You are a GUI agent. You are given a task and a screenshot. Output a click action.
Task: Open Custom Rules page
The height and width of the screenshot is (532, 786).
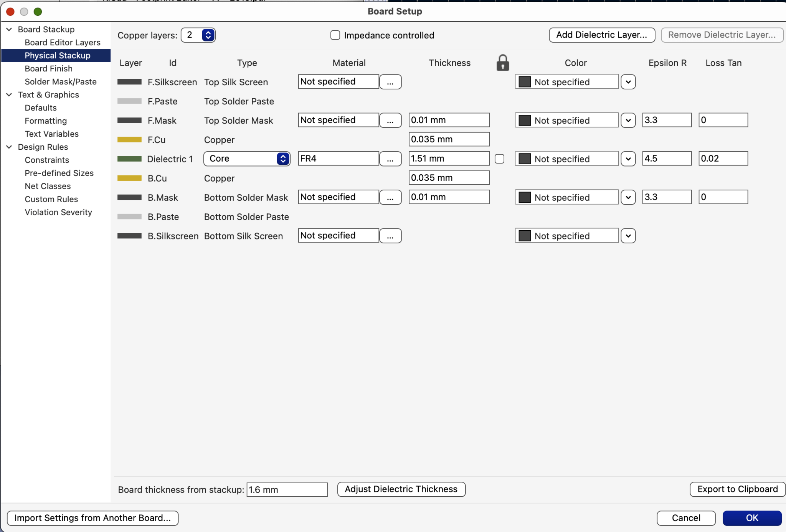pos(51,199)
